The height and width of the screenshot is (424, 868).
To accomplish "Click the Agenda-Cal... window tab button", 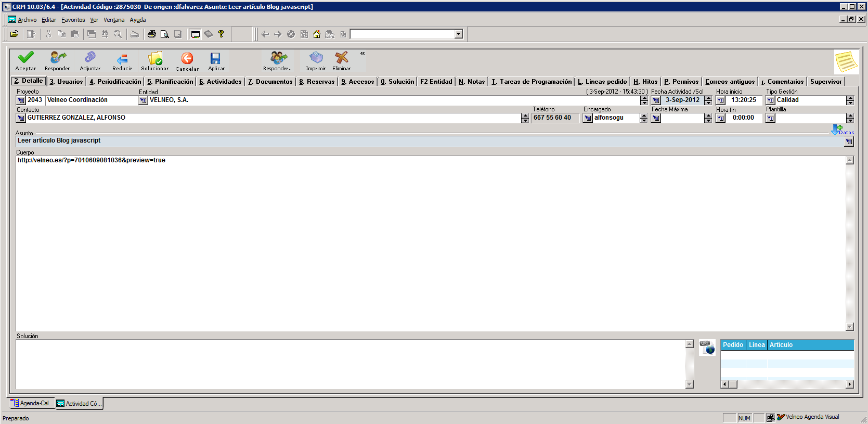I will 32,403.
